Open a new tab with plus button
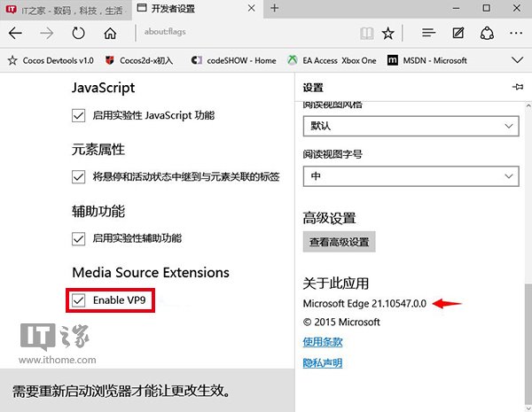 pyautogui.click(x=275, y=8)
